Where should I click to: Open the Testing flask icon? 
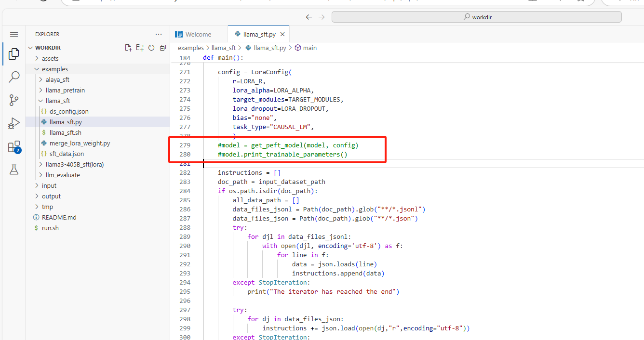[14, 170]
